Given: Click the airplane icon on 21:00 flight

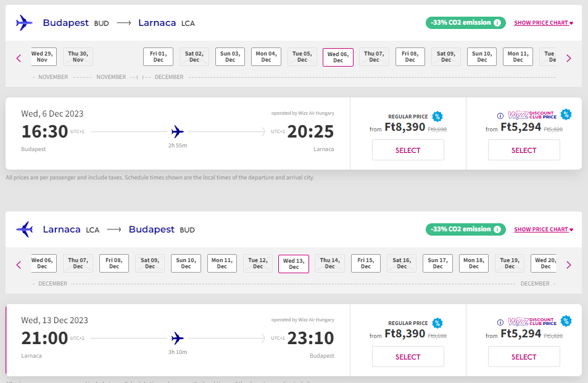Looking at the screenshot, I should [178, 338].
